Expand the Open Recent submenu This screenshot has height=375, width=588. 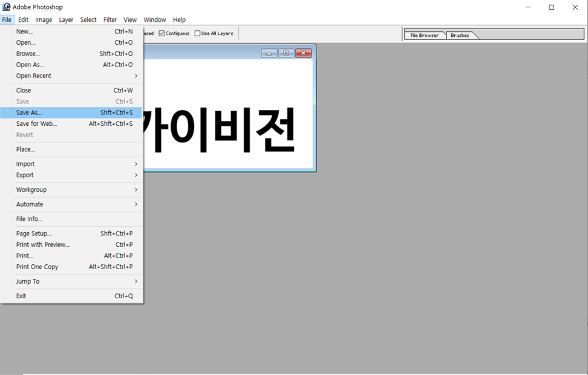71,76
